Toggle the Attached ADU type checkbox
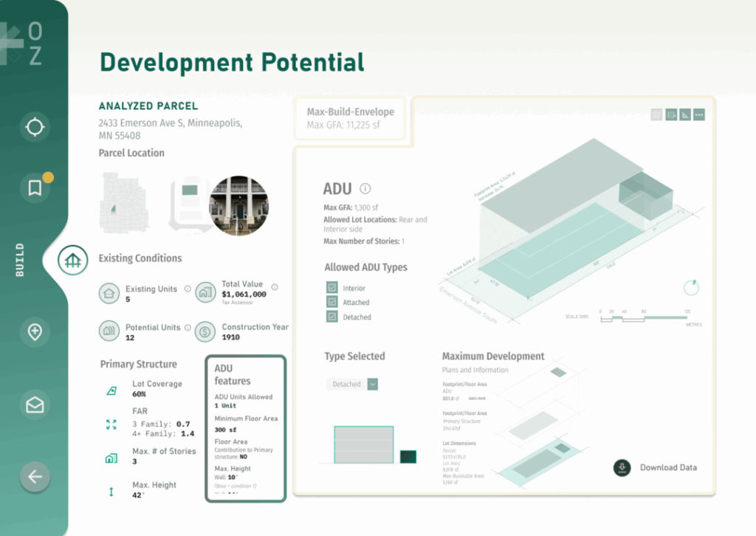756x536 pixels. [331, 302]
